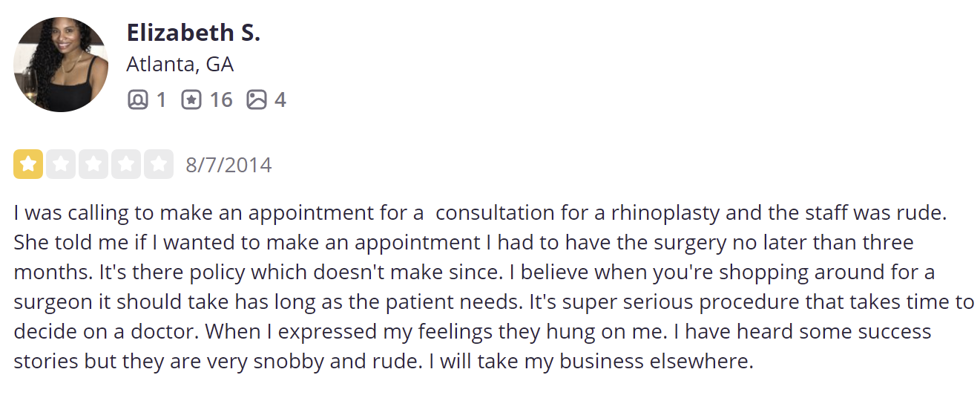980x398 pixels.
Task: Click the review date 8/7/2014
Action: (x=228, y=164)
